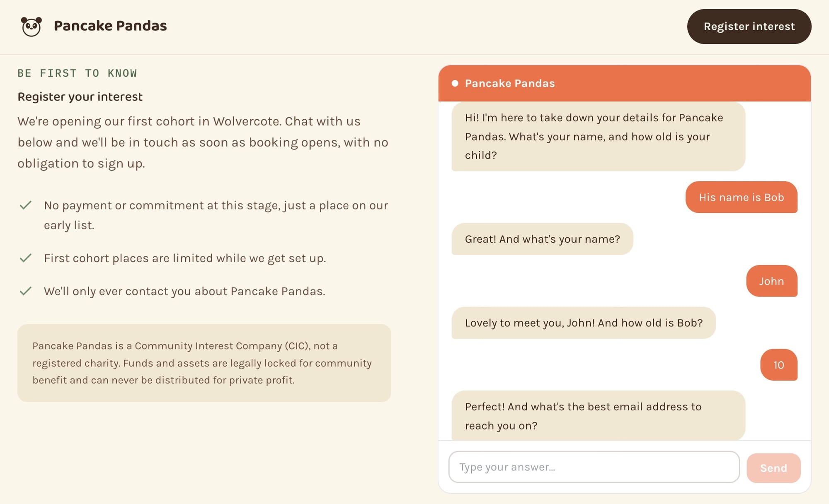Click the white status dot in chat header
Screen dimensions: 829x504
pos(455,83)
